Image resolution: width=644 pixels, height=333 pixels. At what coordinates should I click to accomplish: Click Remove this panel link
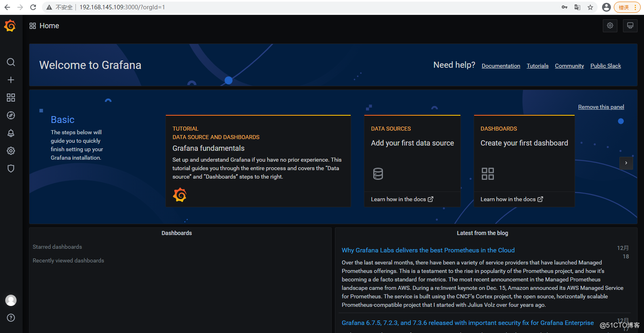[601, 107]
